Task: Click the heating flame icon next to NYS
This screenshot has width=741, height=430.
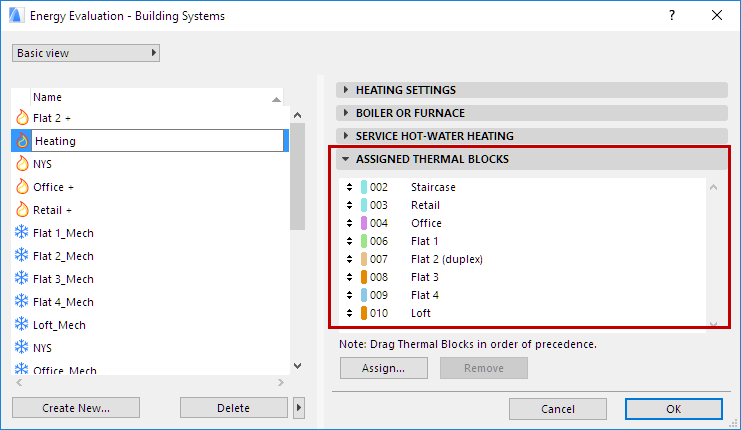Action: (x=22, y=164)
